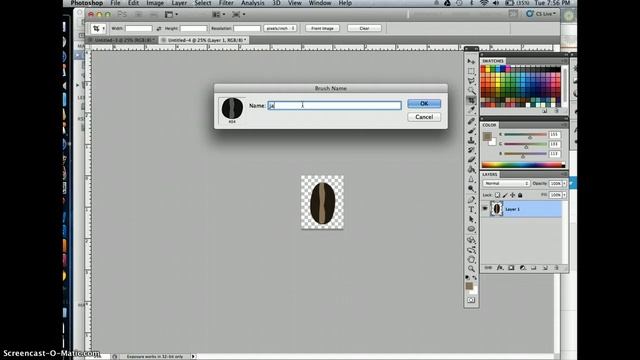Open CS Live menu
This screenshot has height=360, width=640.
(x=541, y=13)
